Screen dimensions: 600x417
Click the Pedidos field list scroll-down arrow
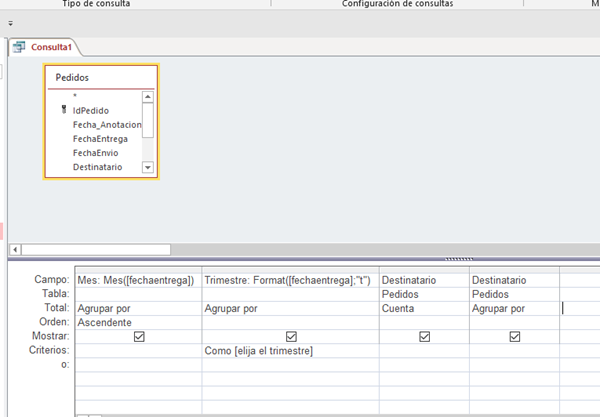tap(148, 168)
